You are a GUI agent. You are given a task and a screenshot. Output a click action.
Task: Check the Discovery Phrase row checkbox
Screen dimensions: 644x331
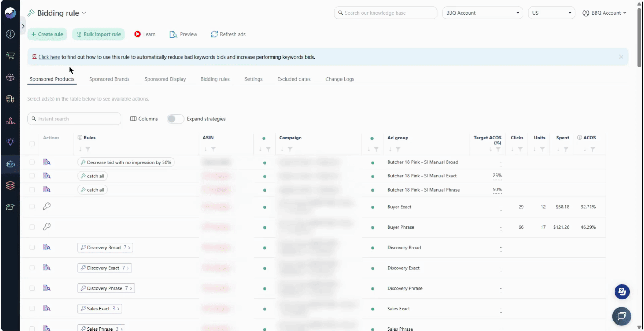[x=32, y=288]
